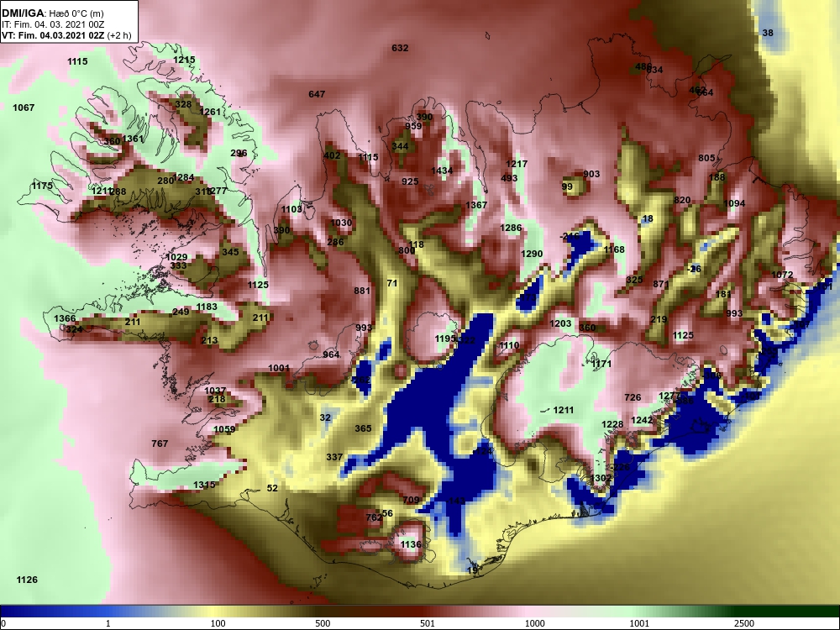Click the map value 647
Viewport: 840px width, 630px height.
317,94
